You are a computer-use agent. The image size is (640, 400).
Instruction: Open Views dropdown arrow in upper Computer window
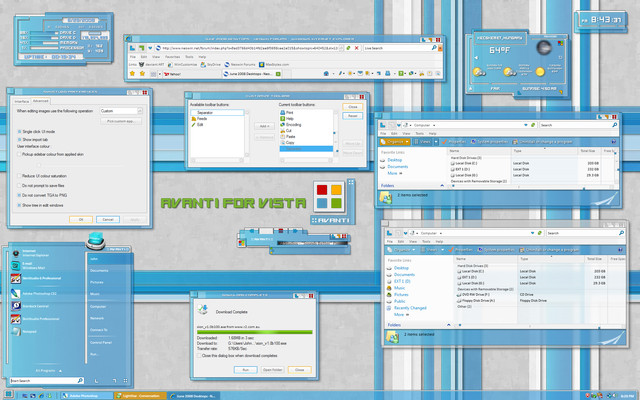[436, 142]
